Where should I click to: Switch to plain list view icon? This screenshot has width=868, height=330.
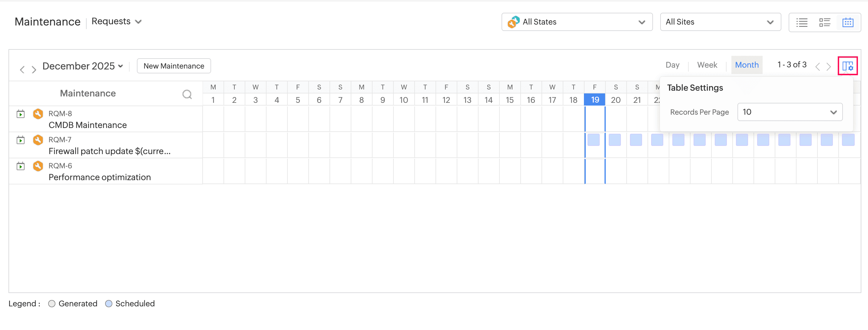click(x=802, y=22)
